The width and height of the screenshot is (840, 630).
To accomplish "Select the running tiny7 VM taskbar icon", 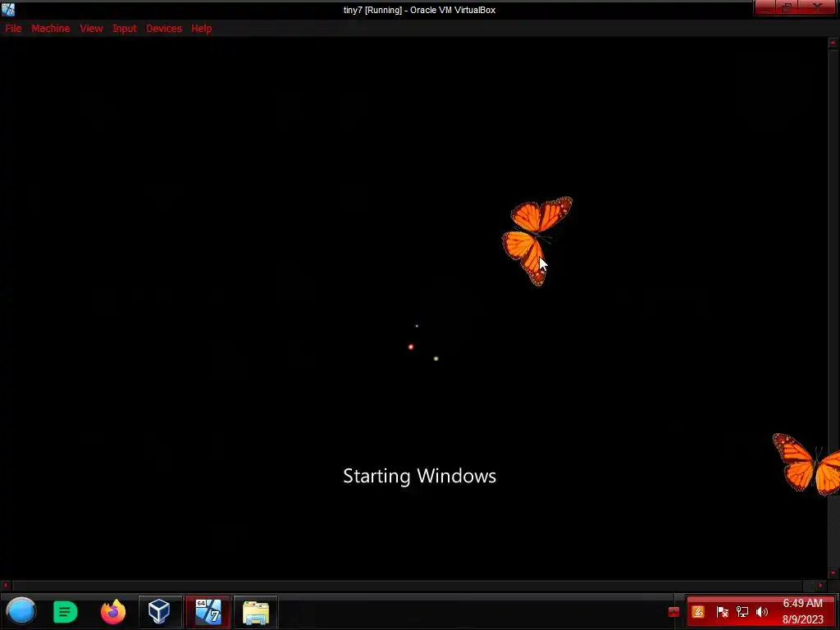I will pos(208,611).
